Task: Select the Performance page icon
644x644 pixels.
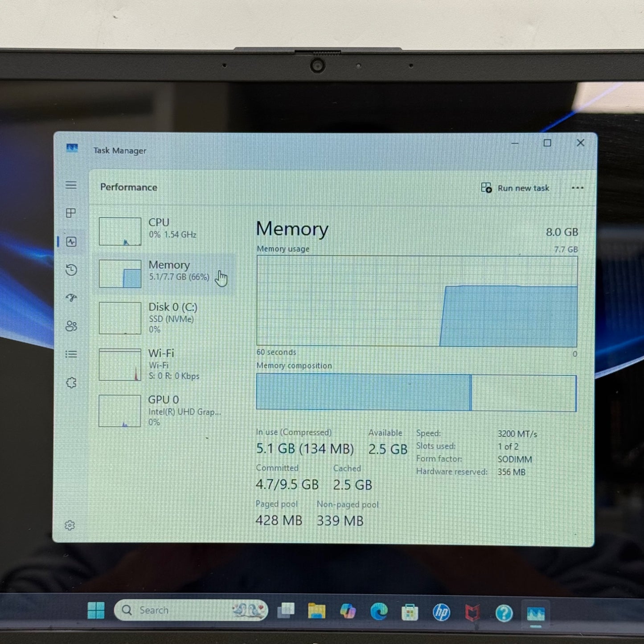Action: pos(71,242)
